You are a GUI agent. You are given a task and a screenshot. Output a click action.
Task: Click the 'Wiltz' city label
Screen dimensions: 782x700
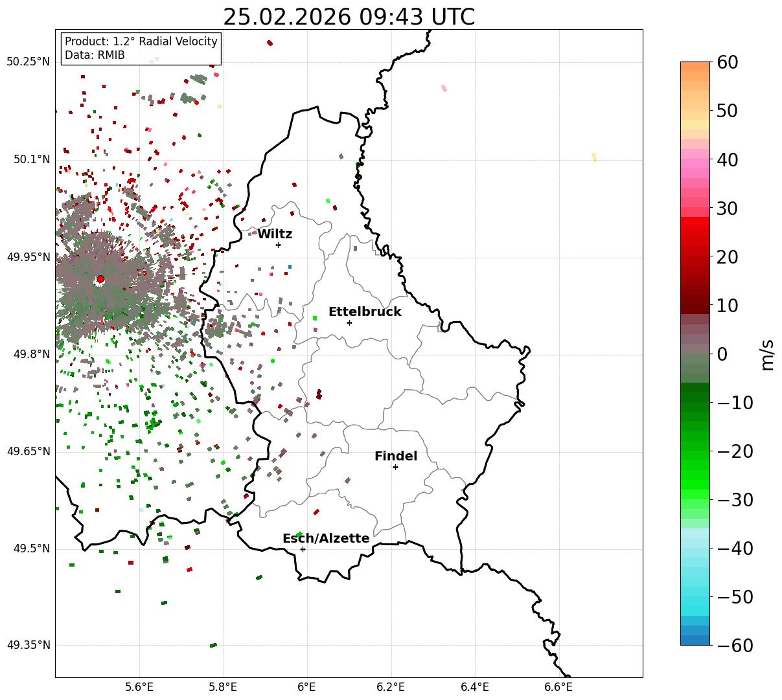coord(275,234)
